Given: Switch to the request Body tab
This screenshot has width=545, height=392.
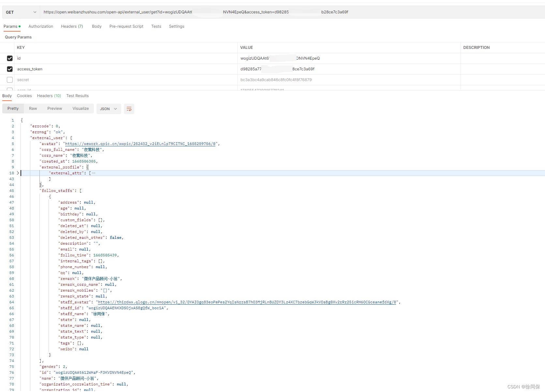Looking at the screenshot, I should pos(97,26).
